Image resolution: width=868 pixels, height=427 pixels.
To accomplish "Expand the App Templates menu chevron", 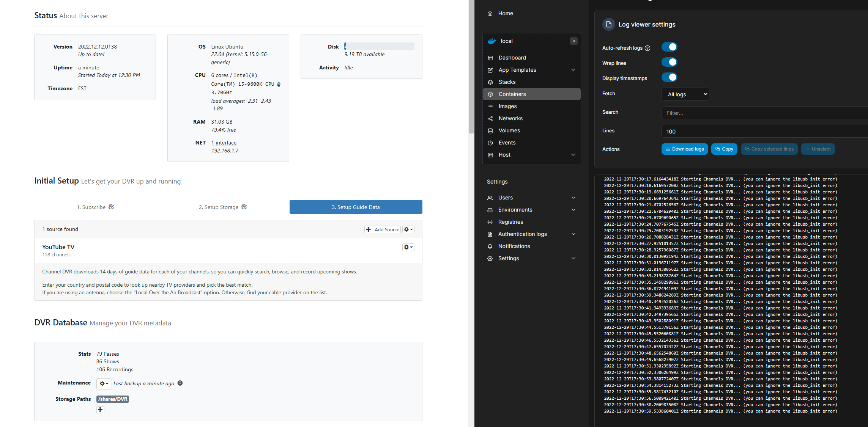I will 573,70.
